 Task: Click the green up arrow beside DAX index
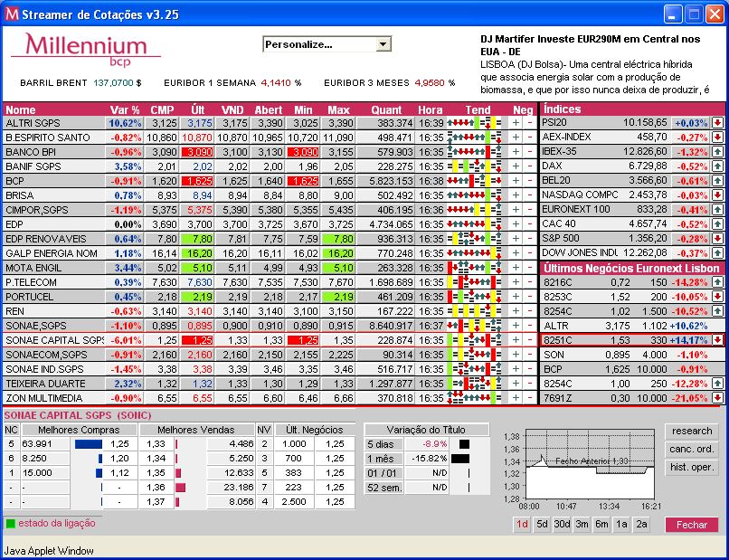click(x=717, y=166)
